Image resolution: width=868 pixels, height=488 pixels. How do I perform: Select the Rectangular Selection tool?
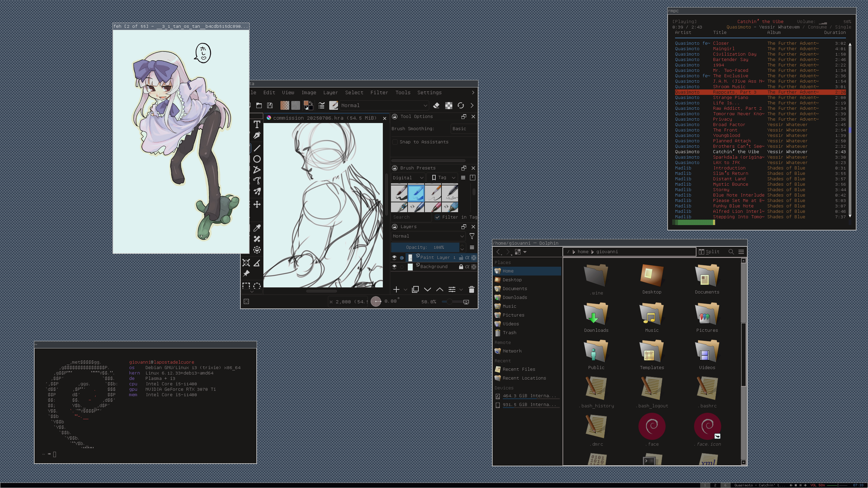246,286
